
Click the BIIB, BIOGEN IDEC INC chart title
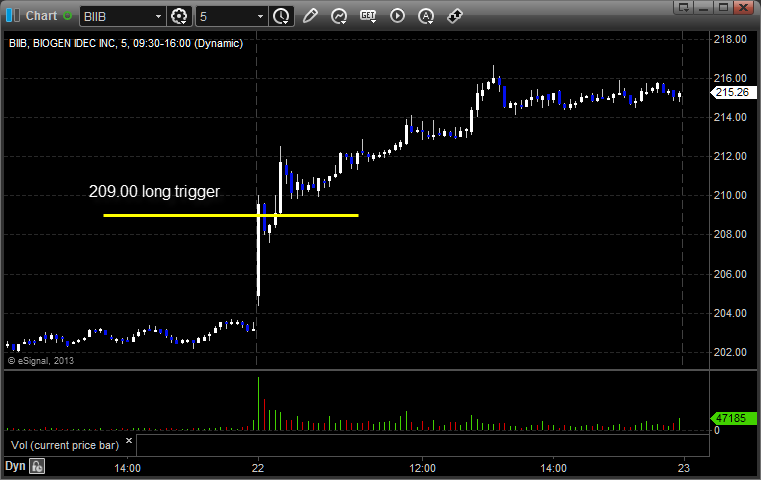126,43
